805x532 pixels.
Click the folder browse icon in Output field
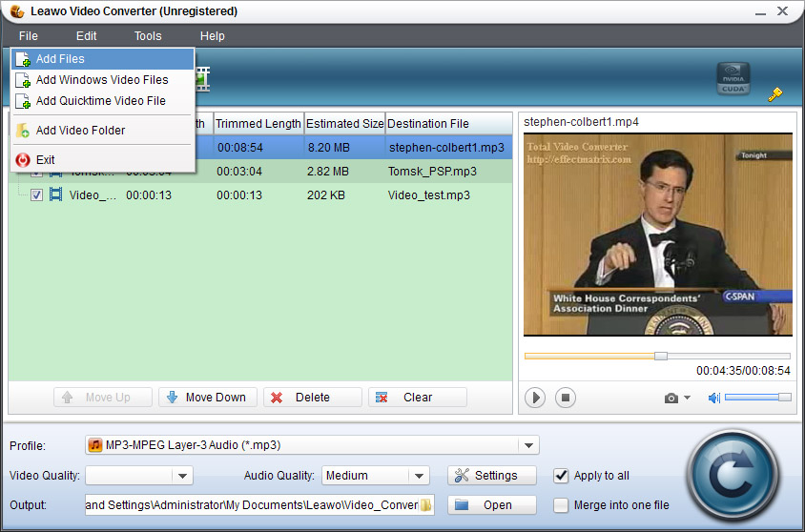(425, 504)
